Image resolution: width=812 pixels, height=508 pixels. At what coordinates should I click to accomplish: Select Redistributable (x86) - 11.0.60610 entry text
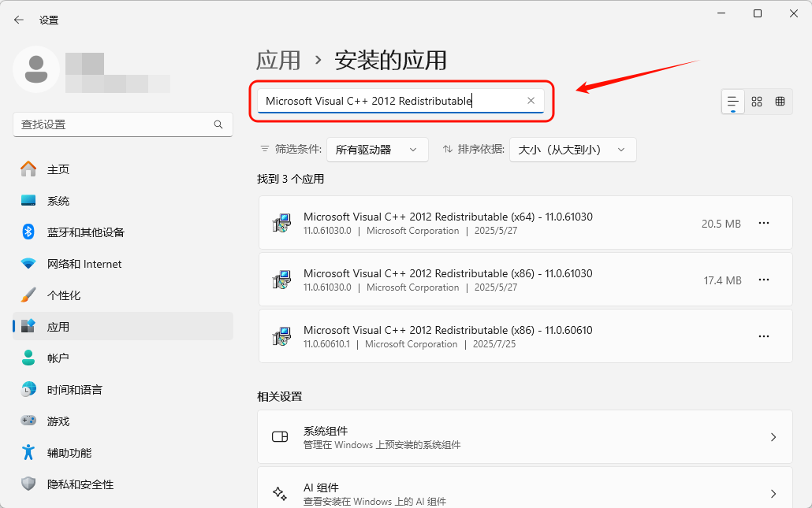[x=448, y=330]
